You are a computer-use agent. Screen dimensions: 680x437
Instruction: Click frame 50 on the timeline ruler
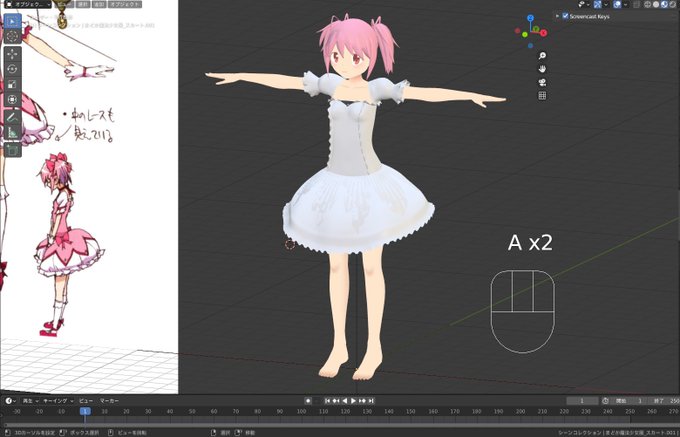(192, 411)
